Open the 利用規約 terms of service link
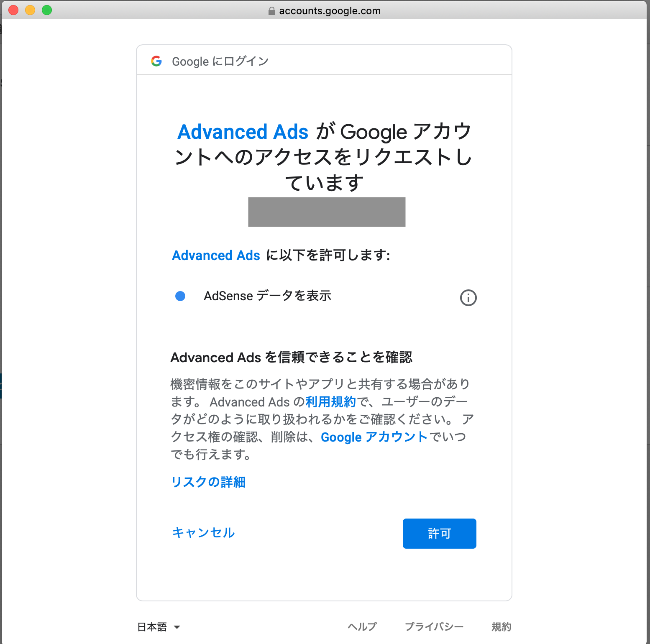This screenshot has width=650, height=644. [330, 402]
